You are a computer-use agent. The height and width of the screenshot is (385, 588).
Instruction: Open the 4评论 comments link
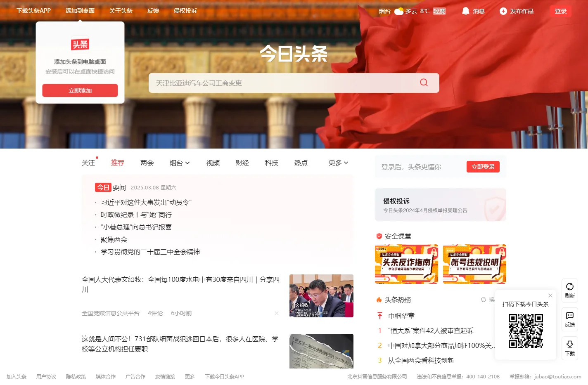pos(155,313)
